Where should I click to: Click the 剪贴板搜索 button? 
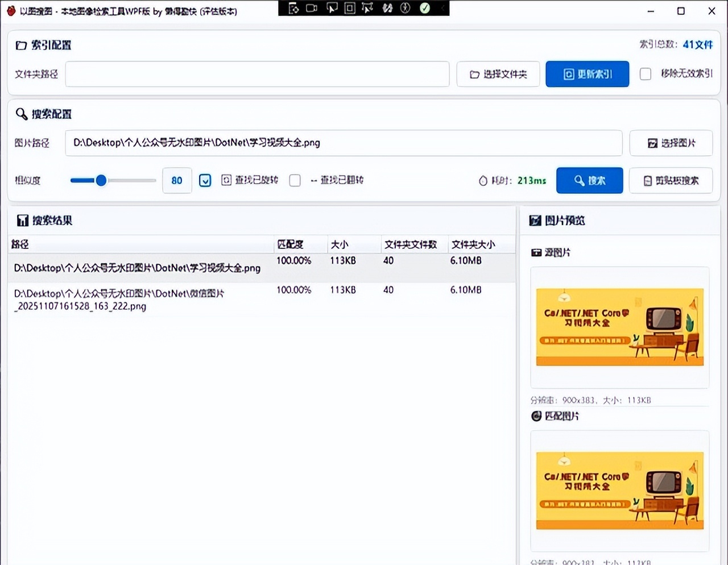click(x=671, y=181)
